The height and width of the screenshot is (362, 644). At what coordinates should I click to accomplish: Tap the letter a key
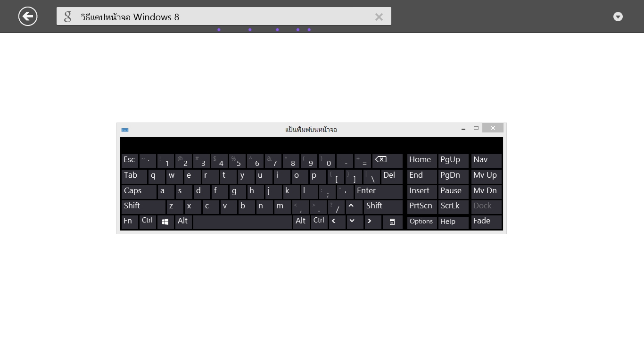tap(165, 192)
